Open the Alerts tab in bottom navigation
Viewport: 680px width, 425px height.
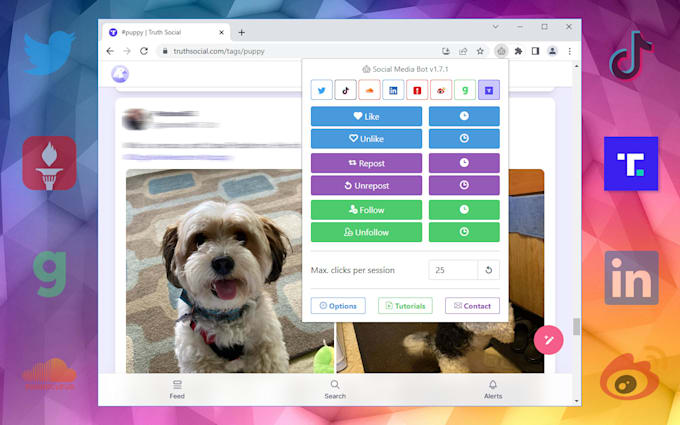pos(493,389)
